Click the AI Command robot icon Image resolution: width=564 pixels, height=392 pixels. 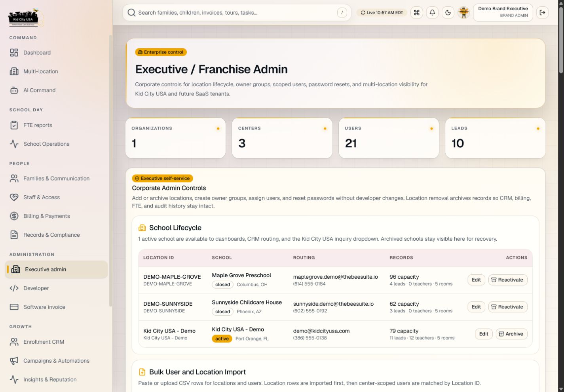(x=14, y=90)
